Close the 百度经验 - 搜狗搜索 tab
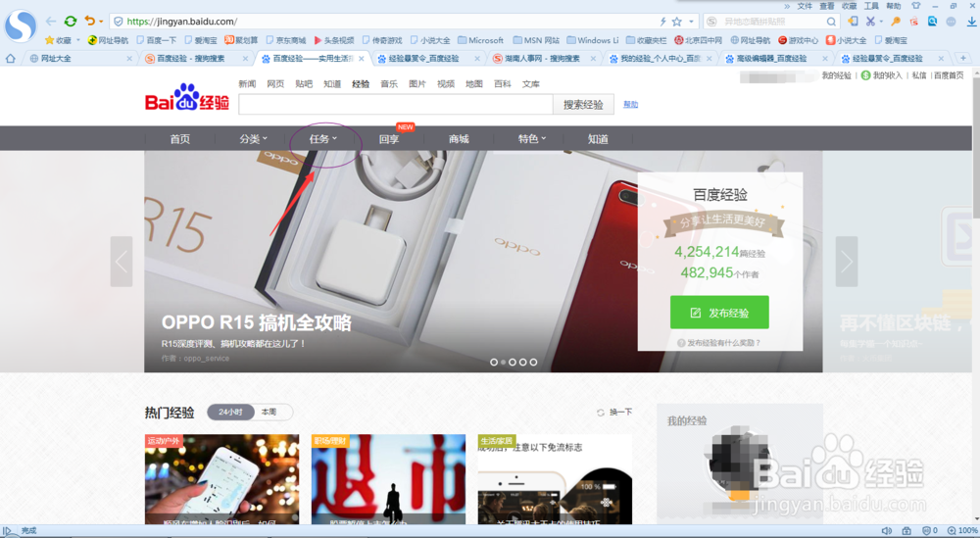 (245, 58)
